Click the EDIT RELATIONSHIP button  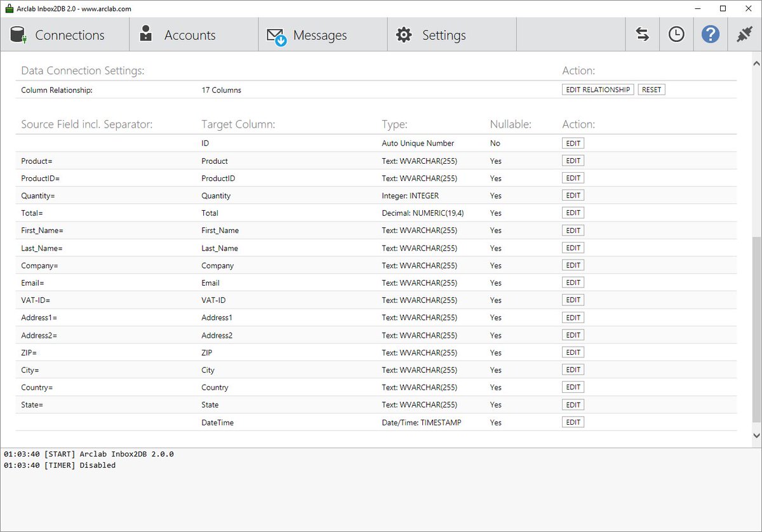pos(597,89)
